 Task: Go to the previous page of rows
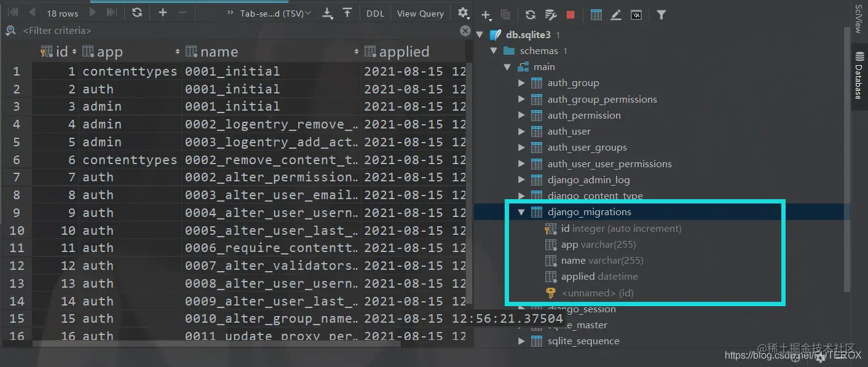[x=32, y=13]
